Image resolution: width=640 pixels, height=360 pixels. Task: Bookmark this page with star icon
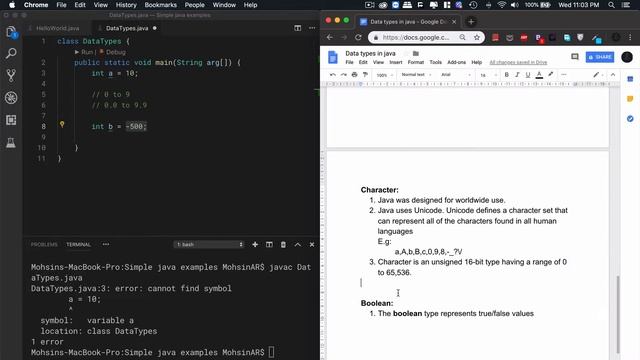(477, 37)
